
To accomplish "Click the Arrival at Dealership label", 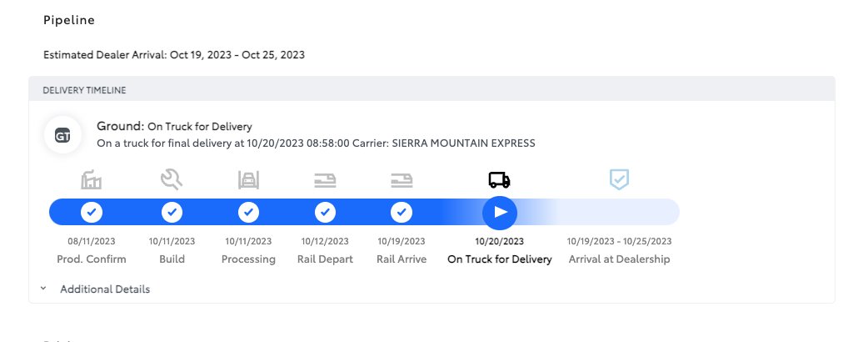I will tap(619, 259).
